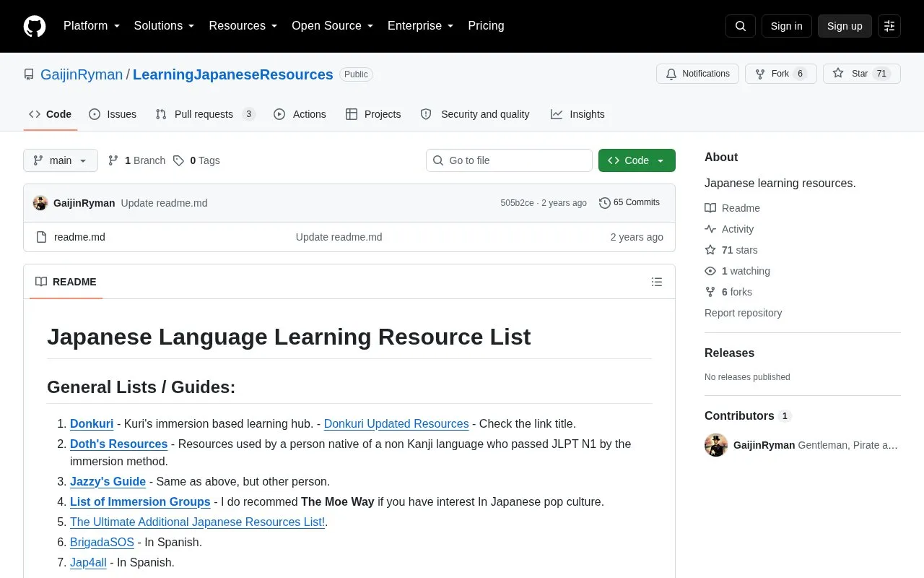Click GaijinRyman avatar under Contributors

click(x=716, y=445)
